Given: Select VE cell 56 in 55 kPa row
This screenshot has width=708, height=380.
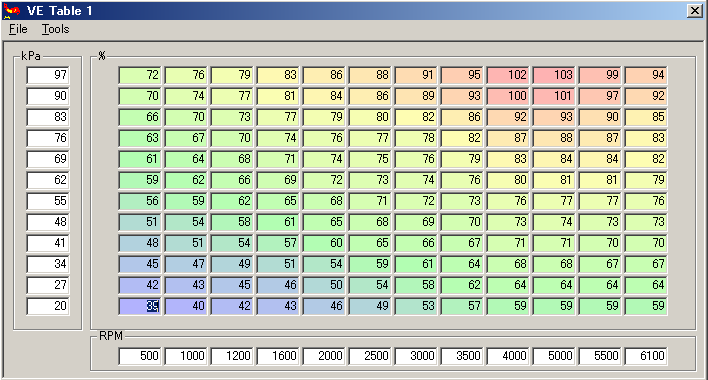Looking at the screenshot, I should (x=140, y=201).
